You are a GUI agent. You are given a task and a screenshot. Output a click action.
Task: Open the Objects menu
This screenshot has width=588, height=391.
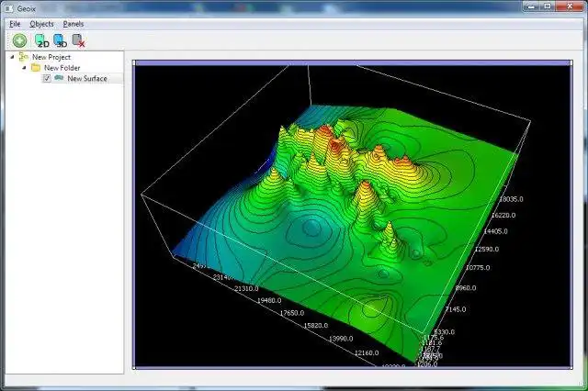[x=41, y=24]
